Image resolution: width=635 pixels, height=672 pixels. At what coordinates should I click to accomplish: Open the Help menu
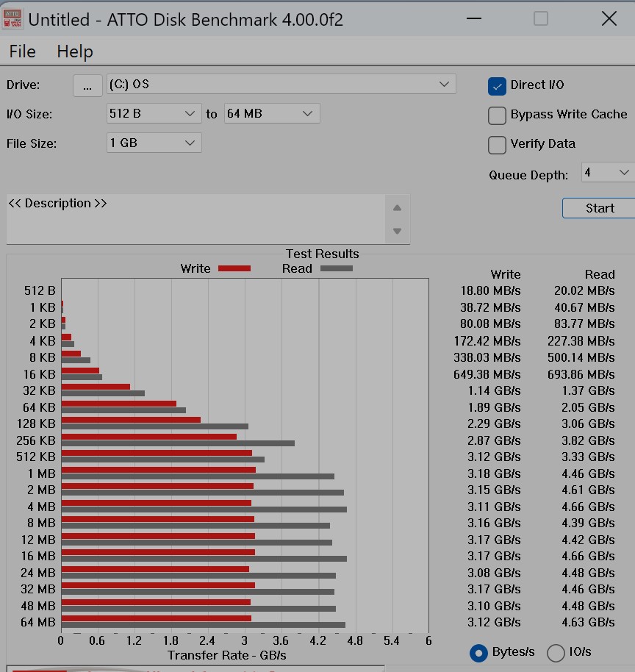tap(75, 51)
